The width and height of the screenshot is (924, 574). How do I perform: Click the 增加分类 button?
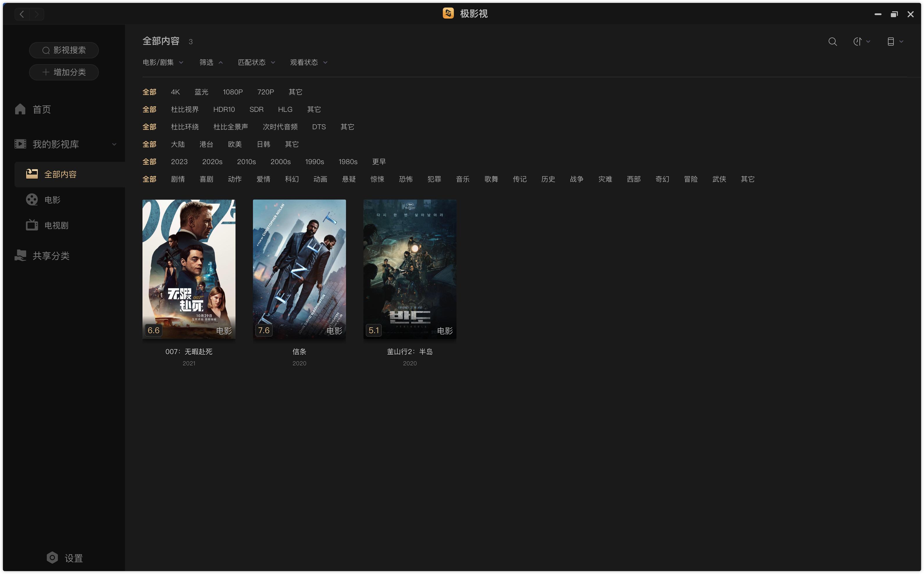tap(64, 72)
